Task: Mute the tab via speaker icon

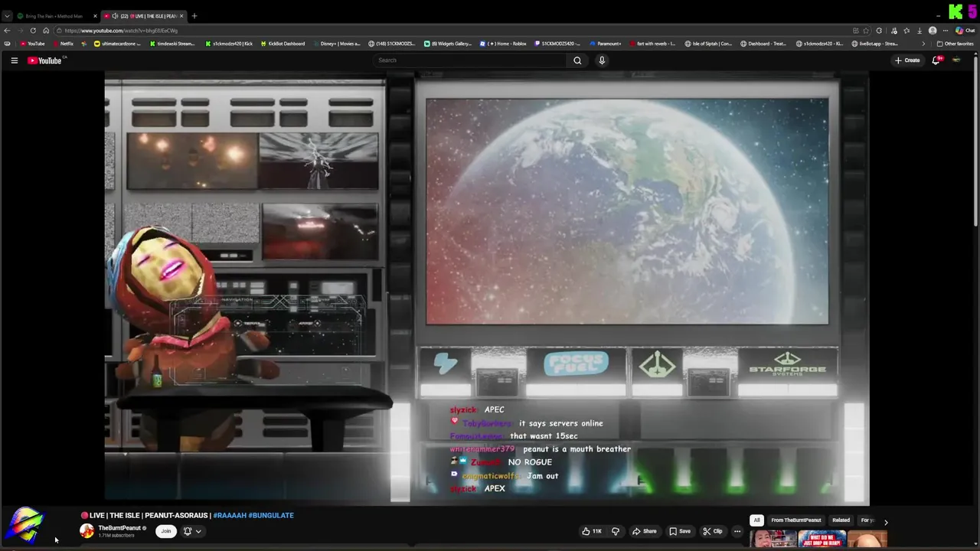Action: pos(115,16)
